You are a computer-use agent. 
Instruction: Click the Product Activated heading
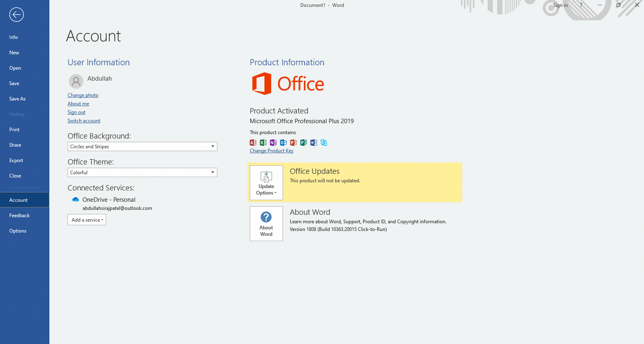[x=279, y=111]
